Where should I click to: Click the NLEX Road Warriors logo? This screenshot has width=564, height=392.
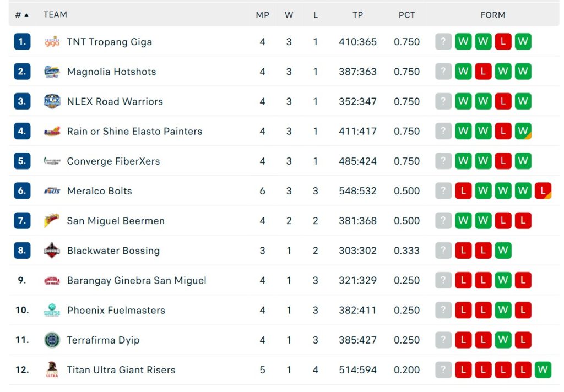[52, 101]
